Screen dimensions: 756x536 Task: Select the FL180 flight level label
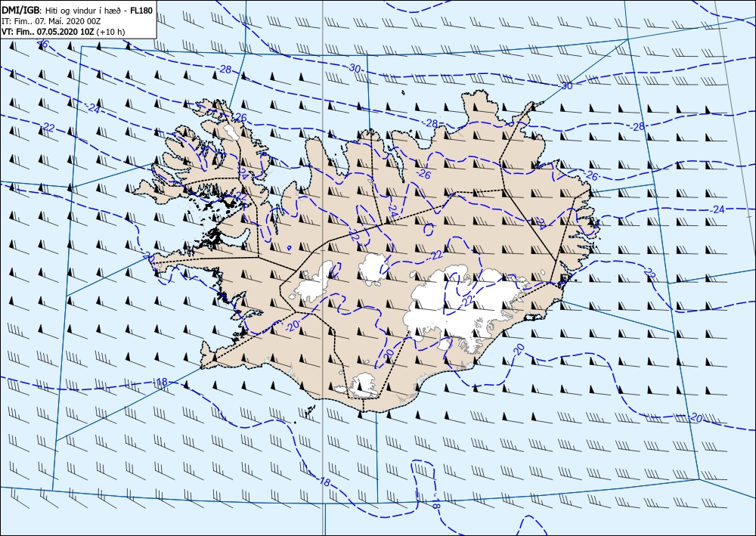[141, 11]
